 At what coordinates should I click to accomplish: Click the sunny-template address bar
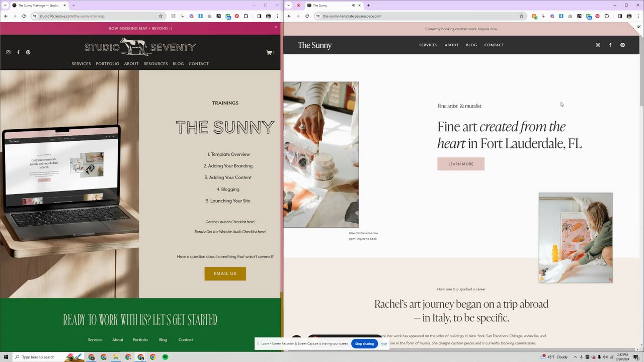[420, 16]
